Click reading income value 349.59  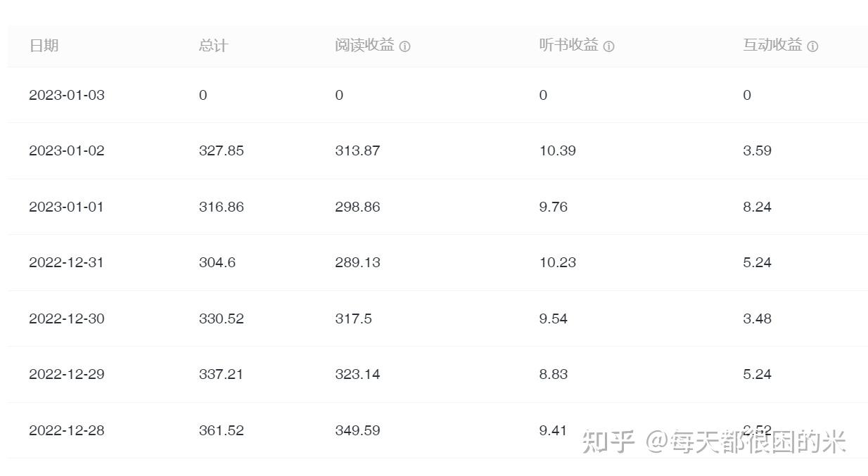point(357,430)
